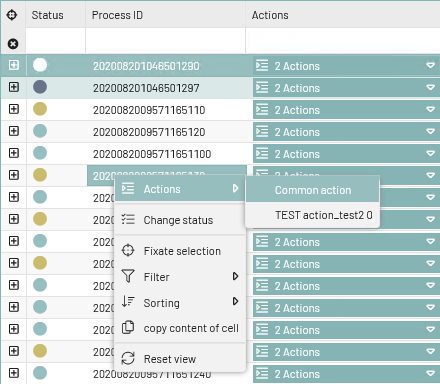The height and width of the screenshot is (384, 440).
Task: Click yellow status dot of 2020082009571165110
Action: (x=40, y=109)
